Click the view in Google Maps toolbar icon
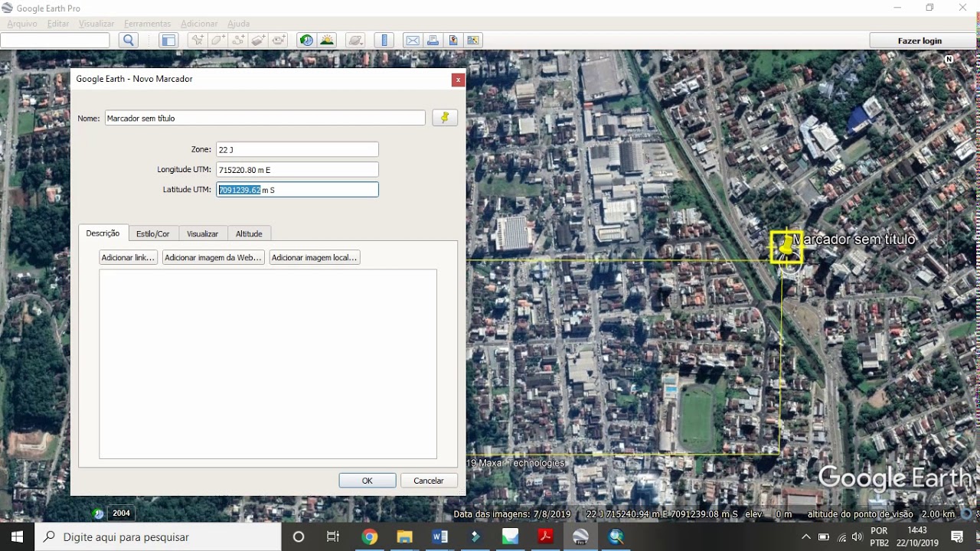Screen dimensions: 980x551 click(x=472, y=41)
